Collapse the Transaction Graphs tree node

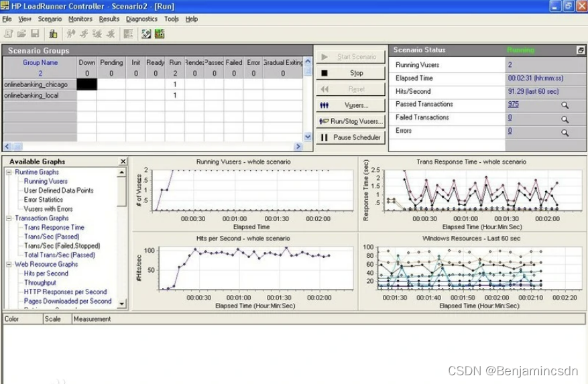tap(9, 218)
